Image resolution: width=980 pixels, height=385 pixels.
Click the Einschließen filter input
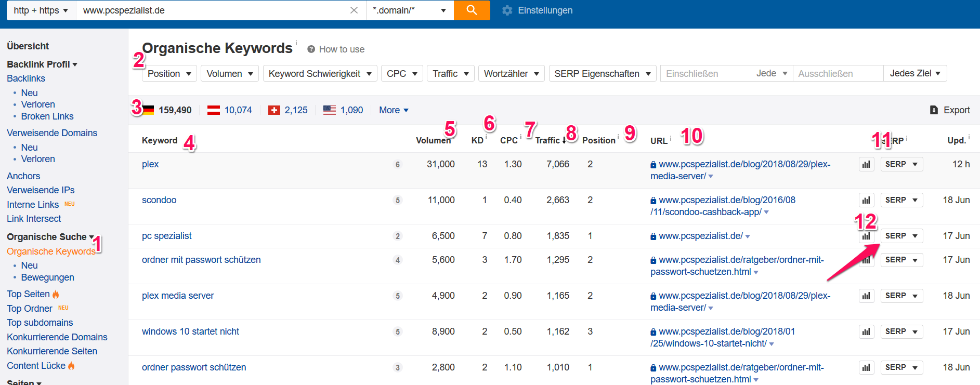pyautogui.click(x=706, y=74)
